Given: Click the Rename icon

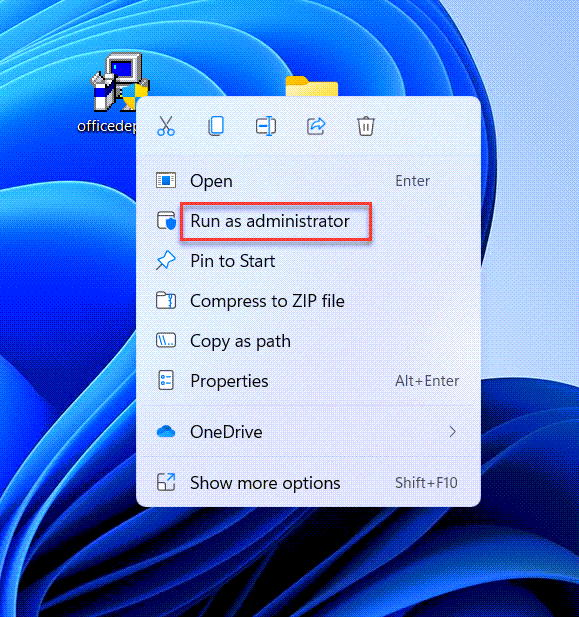Looking at the screenshot, I should (266, 126).
